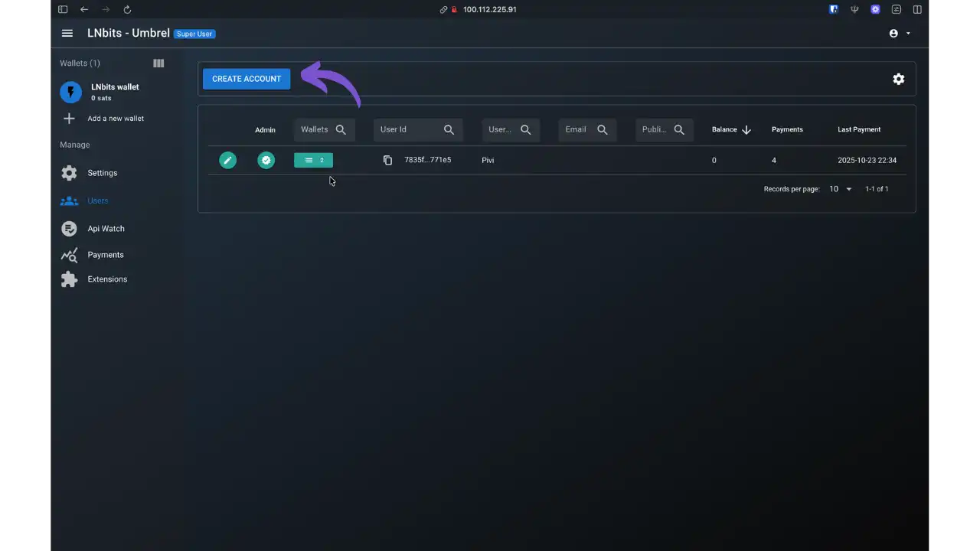980x551 pixels.
Task: Open Api Watch from the sidebar
Action: click(106, 229)
